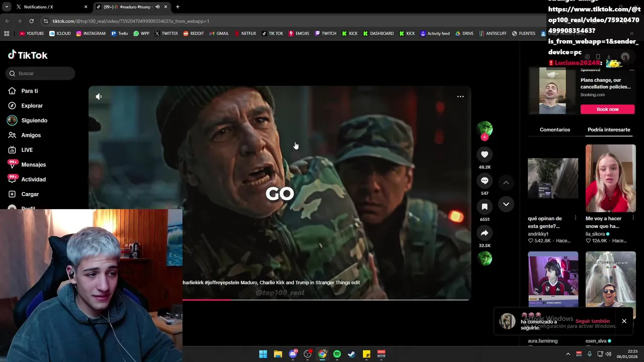The image size is (644, 362).
Task: Open the esen_alva video thumbnail
Action: tap(611, 285)
